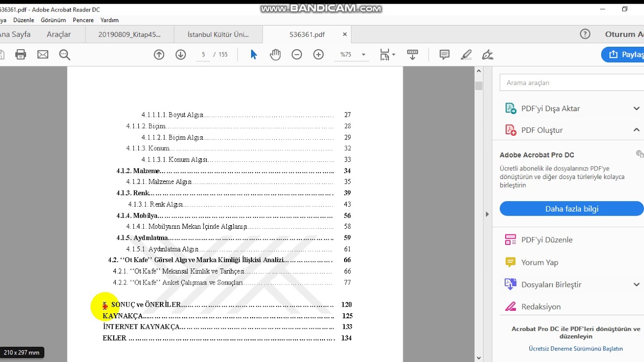644x362 pixels.
Task: Click the Oturum Aç sign-in button
Action: click(x=624, y=34)
